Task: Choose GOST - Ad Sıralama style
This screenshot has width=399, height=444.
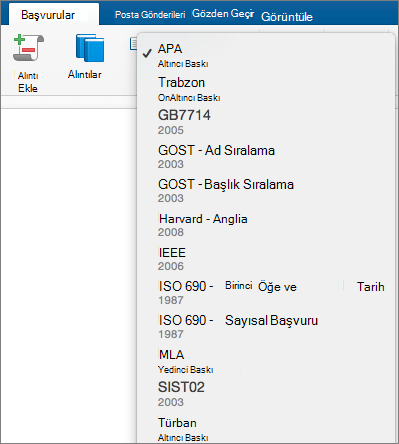Action: point(266,156)
